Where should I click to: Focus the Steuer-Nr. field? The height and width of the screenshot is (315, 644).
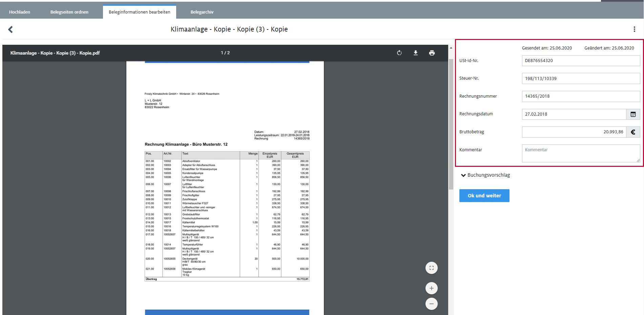[581, 79]
